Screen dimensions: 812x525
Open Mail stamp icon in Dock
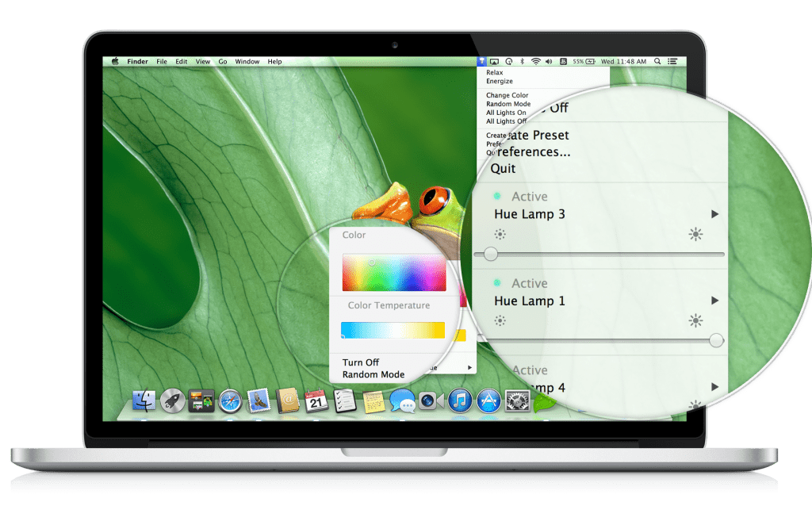(259, 400)
